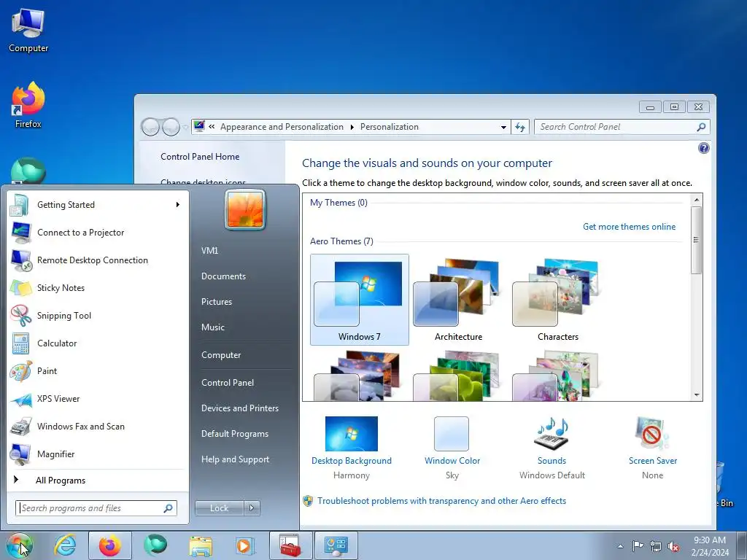Open Paint from Start menu
This screenshot has height=560, width=747.
click(x=98, y=371)
